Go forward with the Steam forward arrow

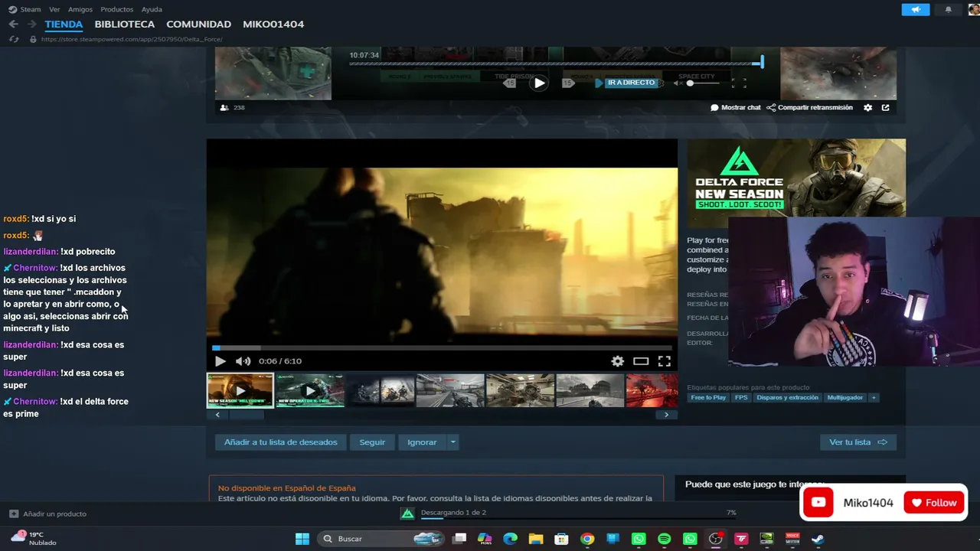coord(31,24)
